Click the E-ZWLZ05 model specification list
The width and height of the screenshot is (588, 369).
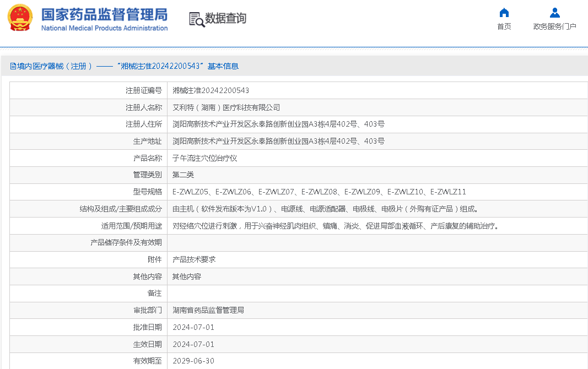[319, 192]
